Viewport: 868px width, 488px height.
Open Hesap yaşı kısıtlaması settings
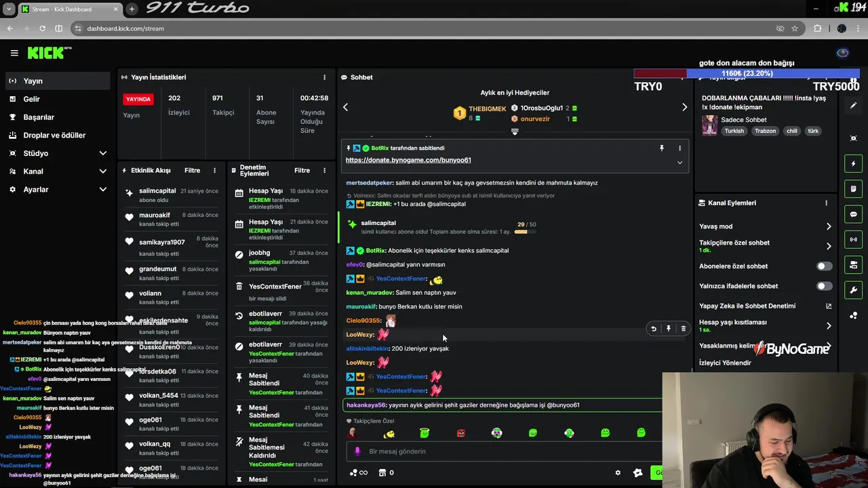point(766,325)
